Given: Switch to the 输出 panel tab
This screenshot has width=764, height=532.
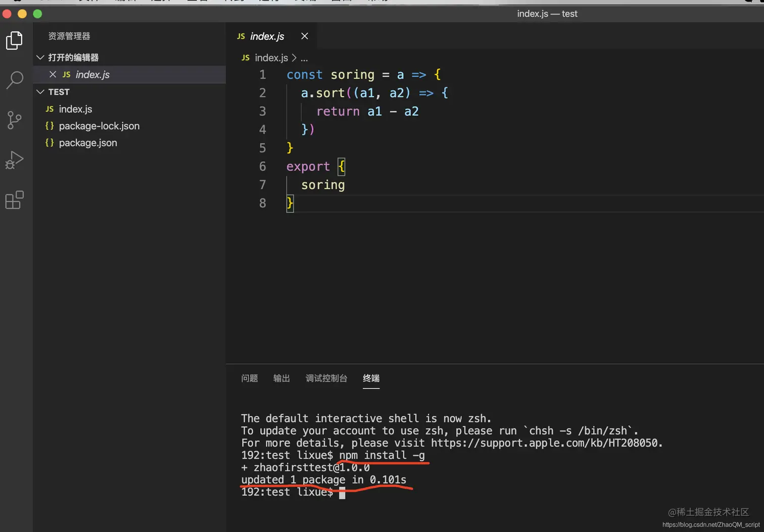Looking at the screenshot, I should pos(281,378).
